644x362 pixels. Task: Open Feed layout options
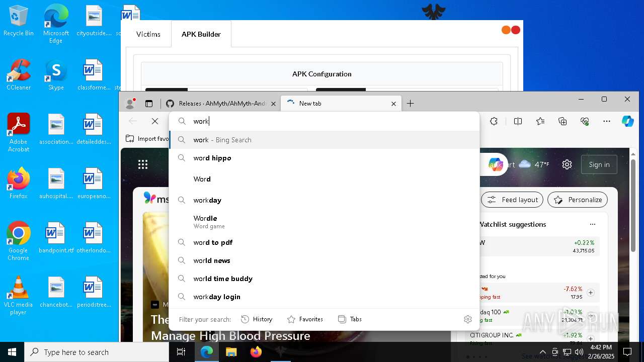point(512,200)
